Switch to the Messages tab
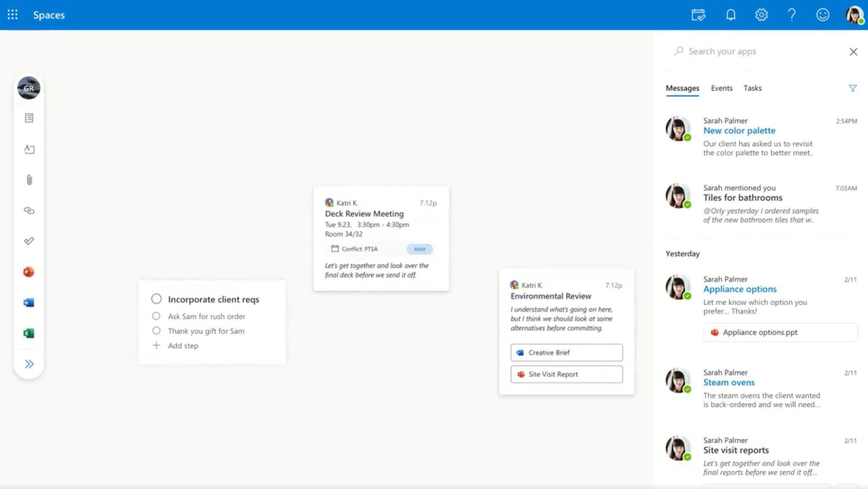Image resolution: width=868 pixels, height=489 pixels. pos(682,88)
